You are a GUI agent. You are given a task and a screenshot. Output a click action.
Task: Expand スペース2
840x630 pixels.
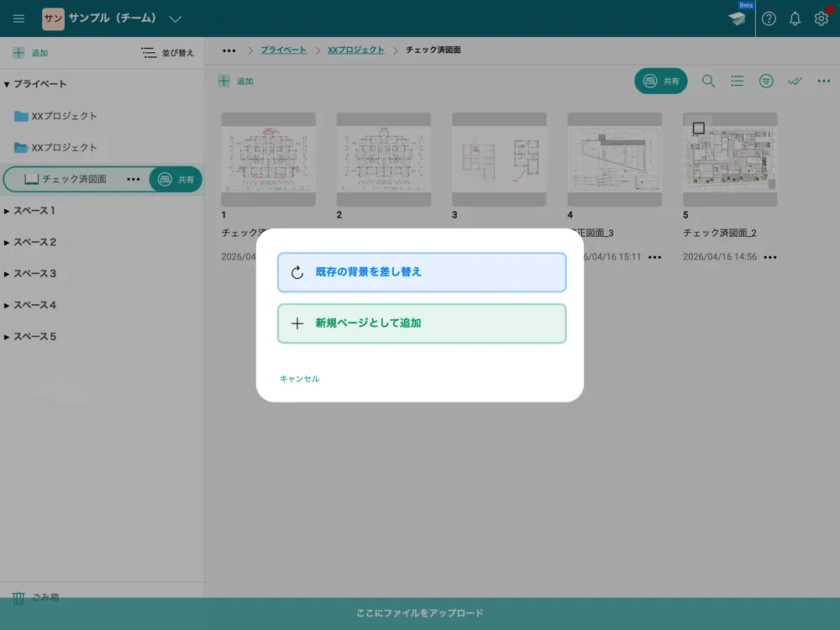(7, 243)
